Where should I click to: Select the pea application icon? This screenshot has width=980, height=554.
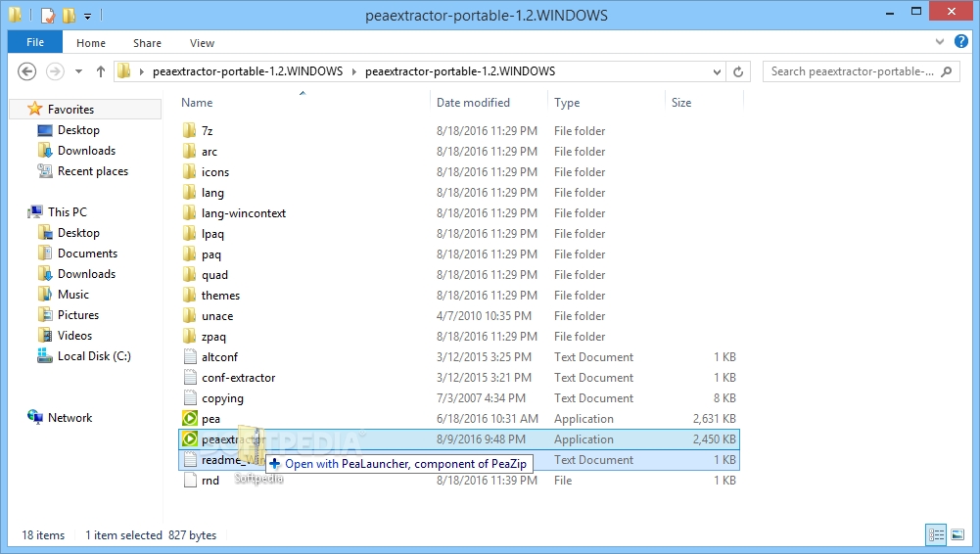pos(190,419)
